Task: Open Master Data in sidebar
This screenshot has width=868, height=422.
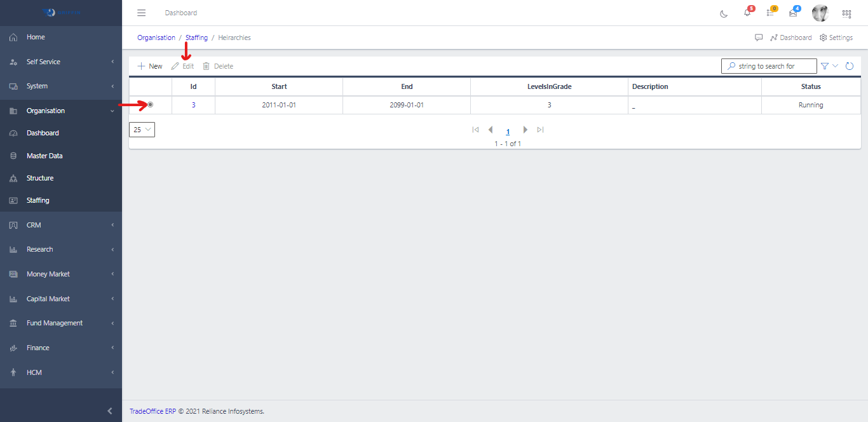Action: point(44,156)
